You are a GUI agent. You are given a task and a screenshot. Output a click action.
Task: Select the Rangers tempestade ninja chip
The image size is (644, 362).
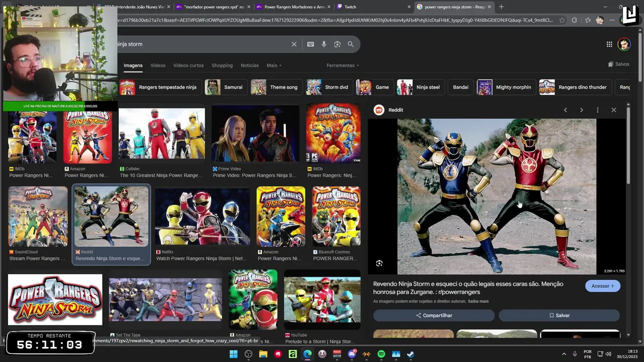pyautogui.click(x=160, y=87)
